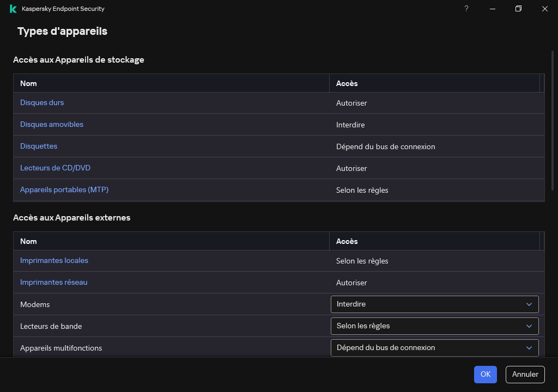Click the Lecteurs de CD/DVD link

[55, 168]
